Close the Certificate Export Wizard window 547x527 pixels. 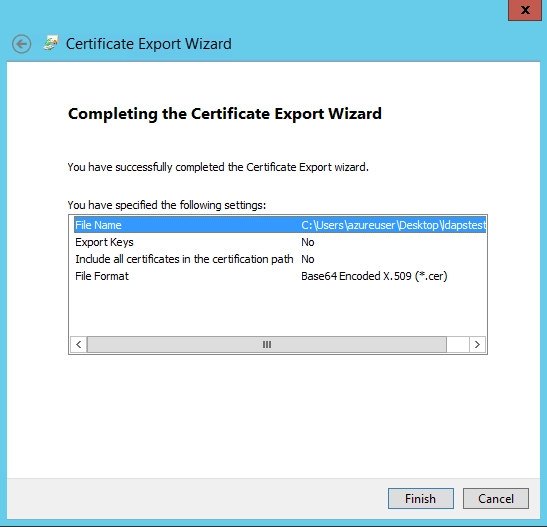(525, 10)
